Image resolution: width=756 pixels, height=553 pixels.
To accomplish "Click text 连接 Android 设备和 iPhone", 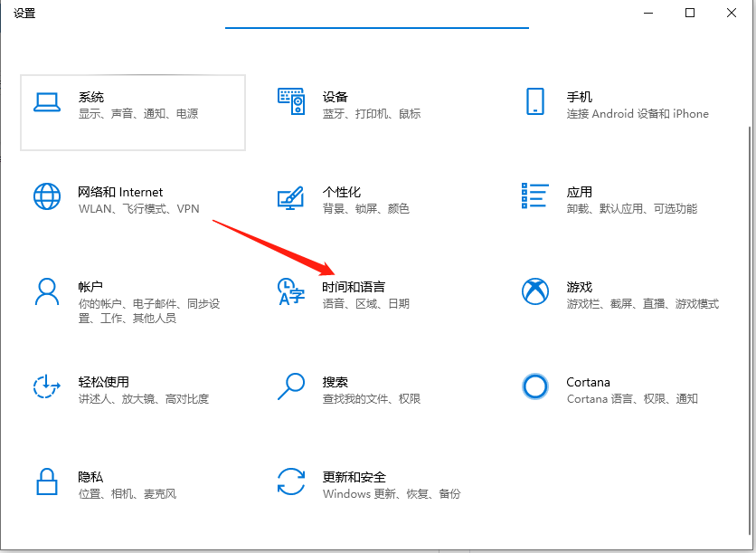I will pos(638,113).
